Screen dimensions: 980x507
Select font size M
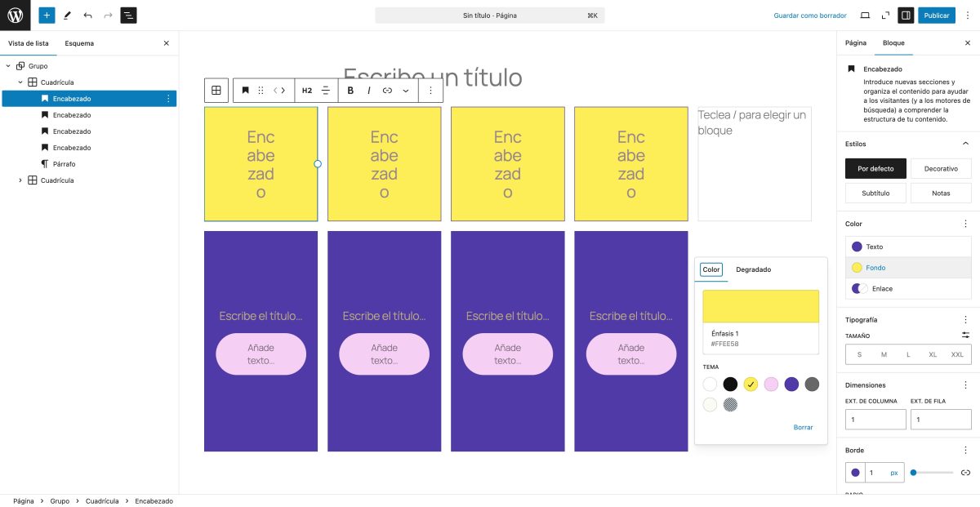point(884,354)
